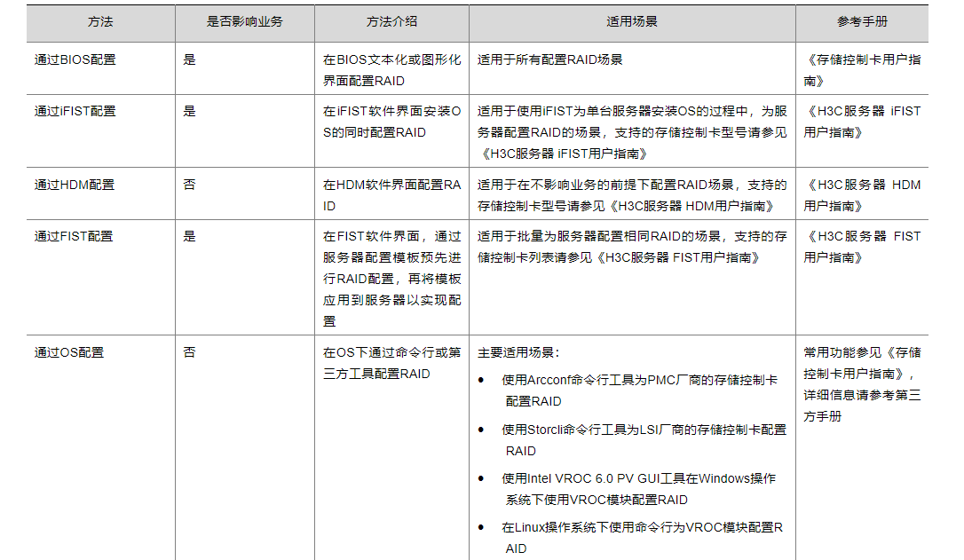Image resolution: width=964 pixels, height=560 pixels.
Task: Click 主要适用场景： heading text
Action: pyautogui.click(x=518, y=353)
